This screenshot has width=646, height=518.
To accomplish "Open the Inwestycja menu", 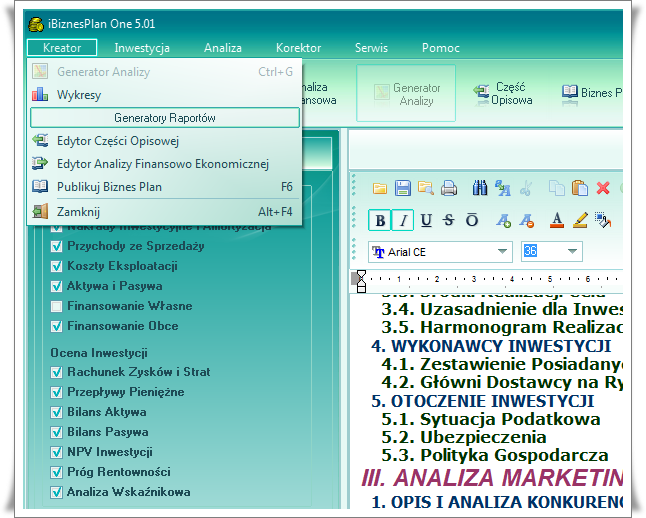I will coord(142,47).
